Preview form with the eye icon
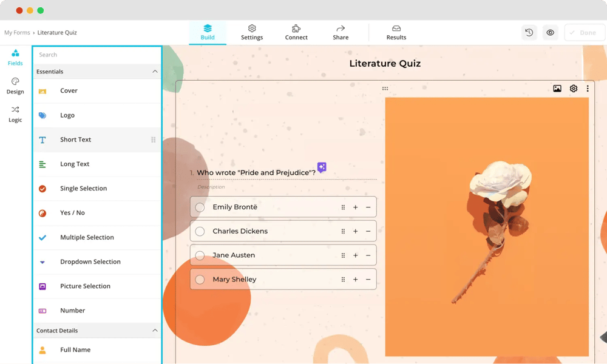The width and height of the screenshot is (607, 364). pyautogui.click(x=550, y=33)
